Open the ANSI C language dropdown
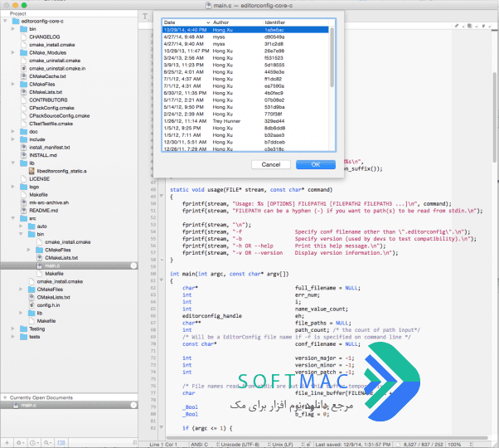This screenshot has width=499, height=448. (204, 444)
